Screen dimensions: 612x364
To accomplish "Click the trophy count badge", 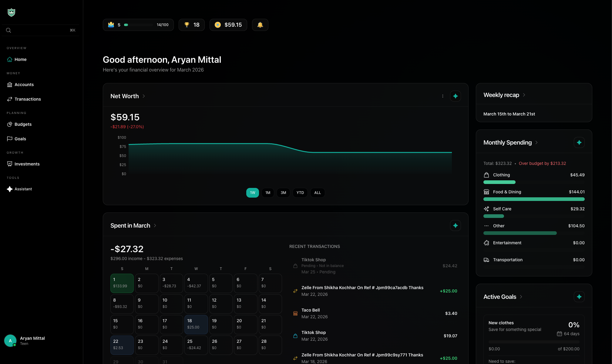I will tap(191, 25).
